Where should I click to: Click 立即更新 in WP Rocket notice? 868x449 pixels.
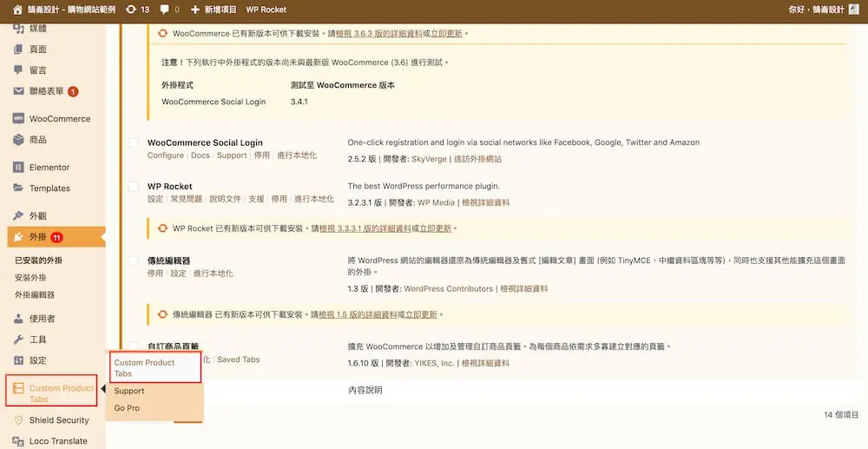[x=435, y=228]
